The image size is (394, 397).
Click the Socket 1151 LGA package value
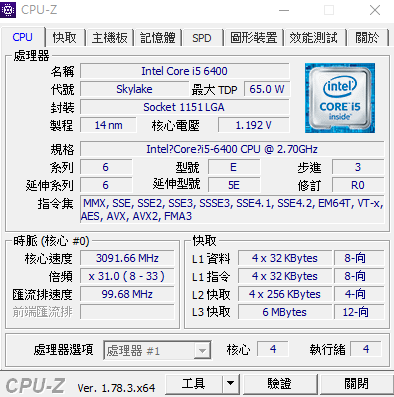coord(185,107)
